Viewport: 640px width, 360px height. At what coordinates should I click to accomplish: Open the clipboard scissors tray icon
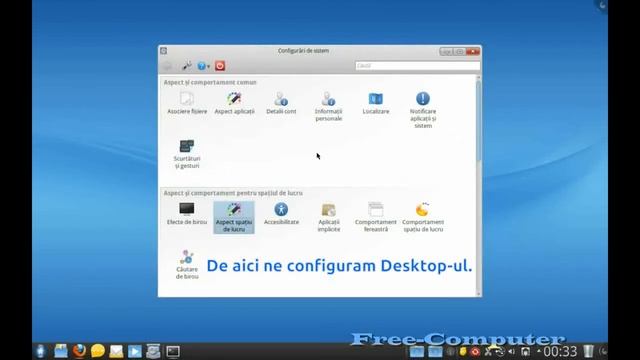[x=488, y=351]
